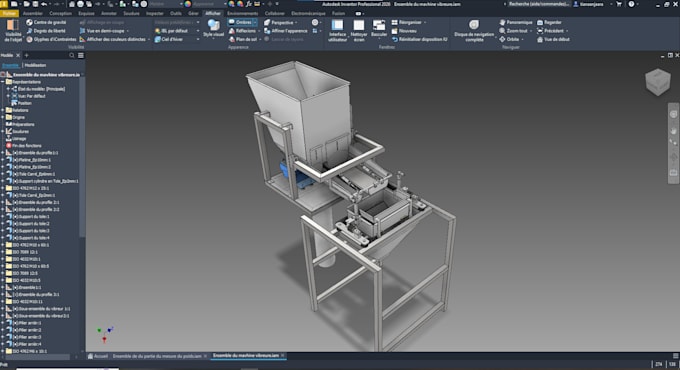Select the Orbite tool
Screen dimensions: 680x370
pos(510,39)
